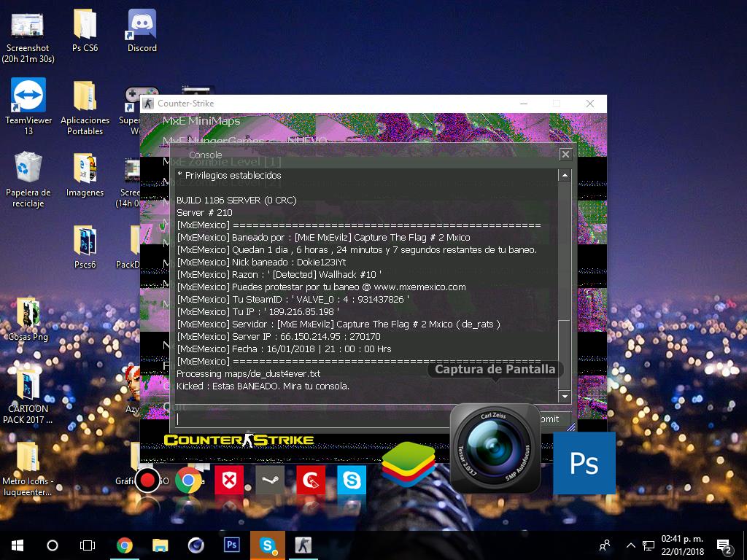Launch BlueStacks from the dock
Viewport: 747px width, 560px height.
(409, 464)
